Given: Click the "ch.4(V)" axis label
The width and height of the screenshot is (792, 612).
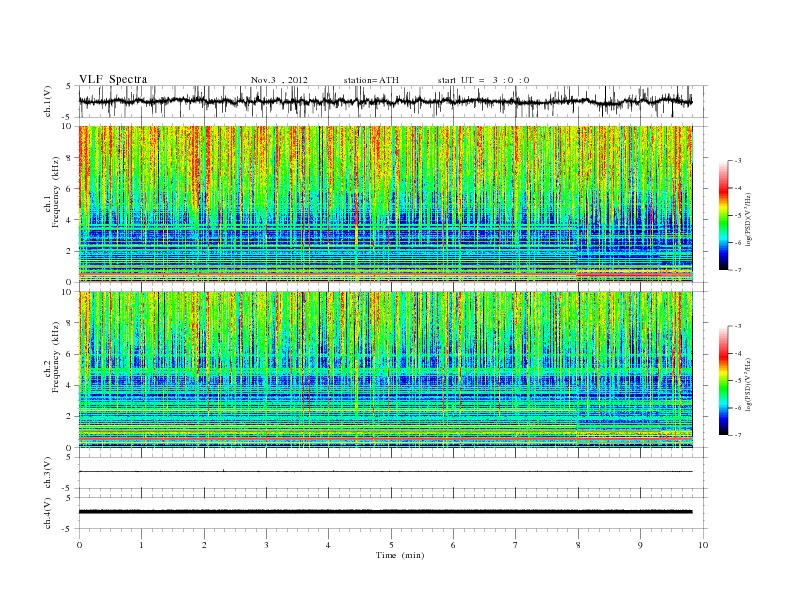Looking at the screenshot, I should [48, 513].
